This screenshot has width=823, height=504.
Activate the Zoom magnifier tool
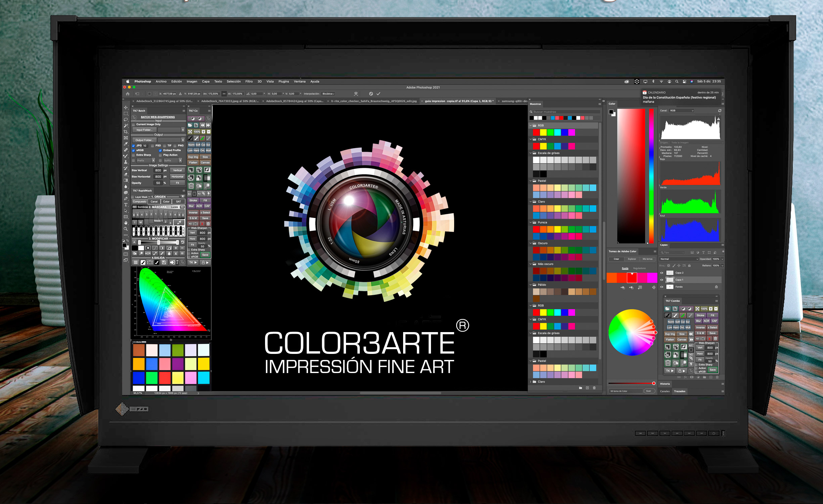click(x=126, y=229)
